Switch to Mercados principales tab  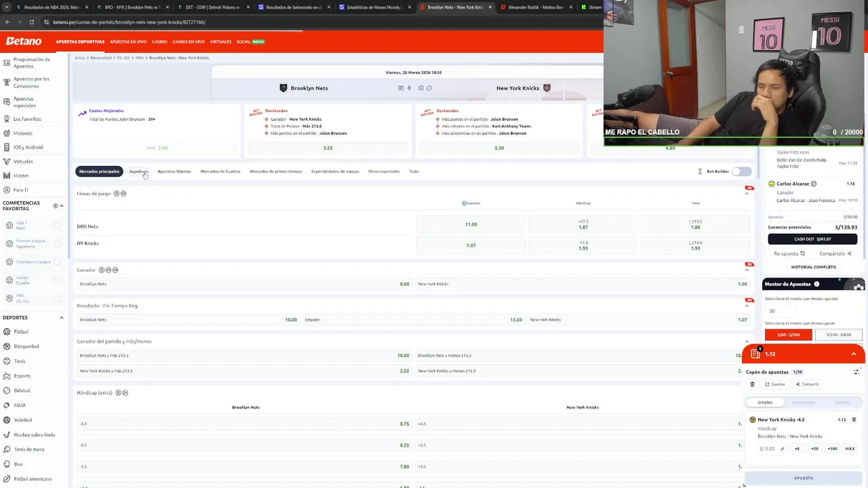[x=99, y=171]
